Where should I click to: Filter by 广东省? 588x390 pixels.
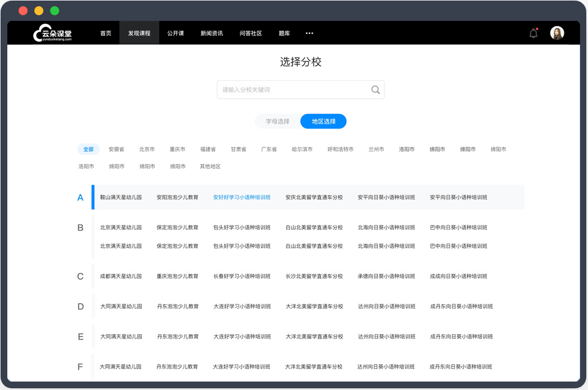tap(269, 149)
